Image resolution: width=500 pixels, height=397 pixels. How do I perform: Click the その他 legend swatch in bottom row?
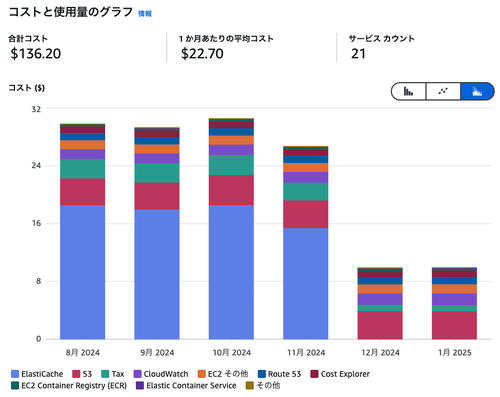click(249, 386)
